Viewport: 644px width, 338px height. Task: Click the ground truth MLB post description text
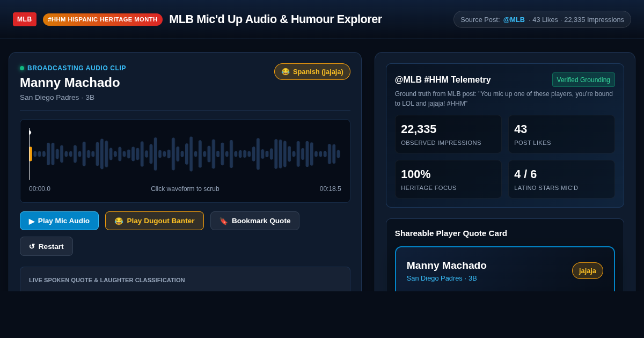(x=504, y=98)
